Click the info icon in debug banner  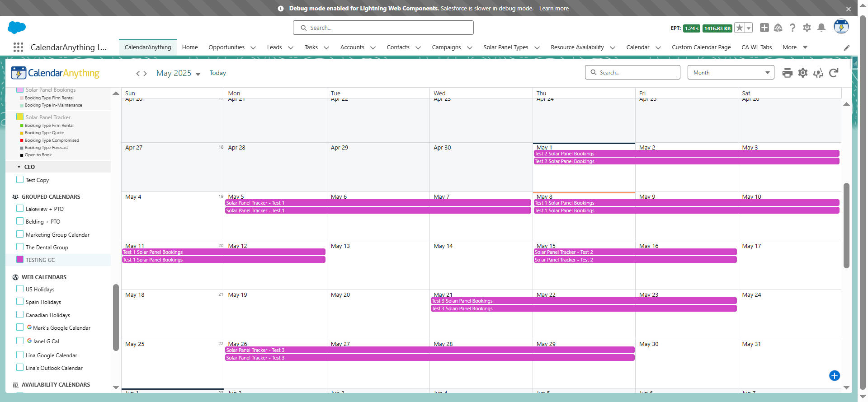pos(281,9)
